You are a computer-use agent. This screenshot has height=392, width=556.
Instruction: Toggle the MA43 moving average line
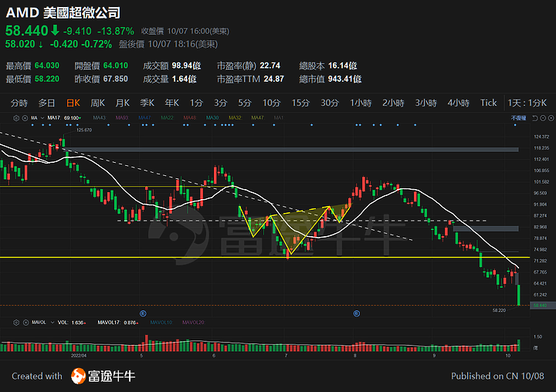100,117
